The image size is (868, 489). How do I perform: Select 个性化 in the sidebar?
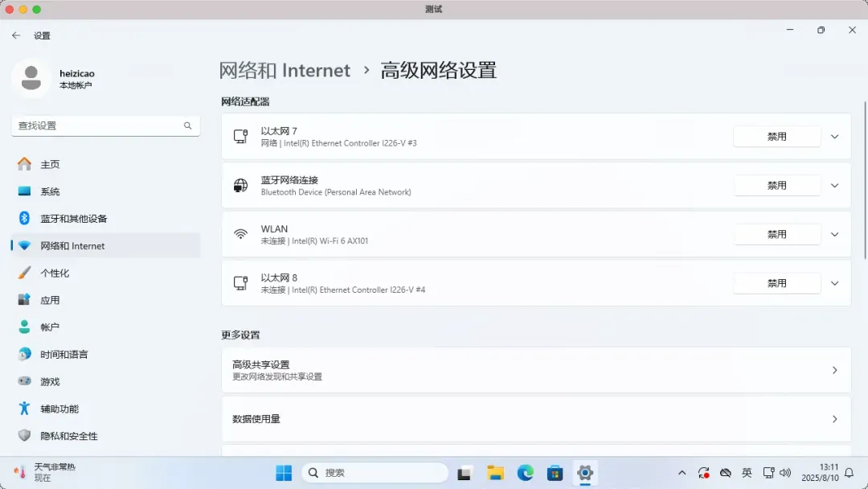point(55,273)
